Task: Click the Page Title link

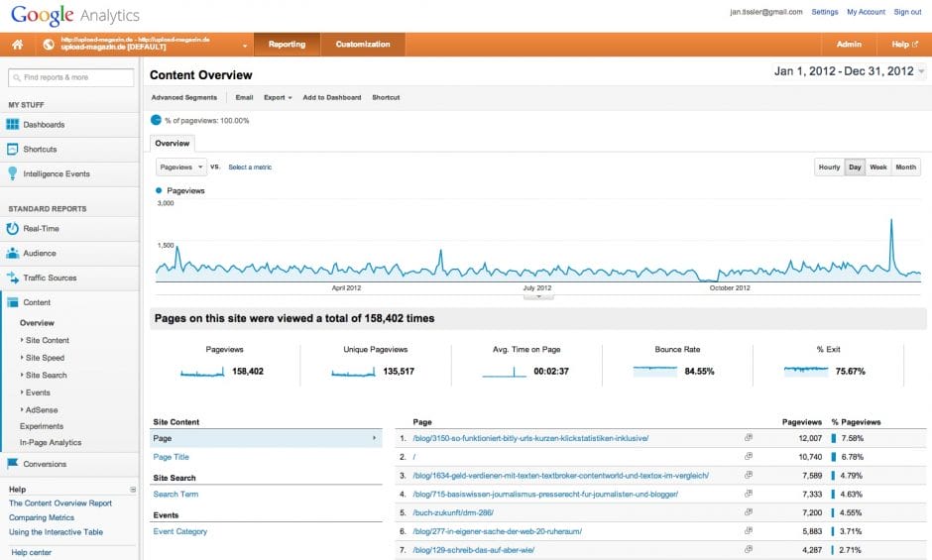Action: tap(171, 457)
